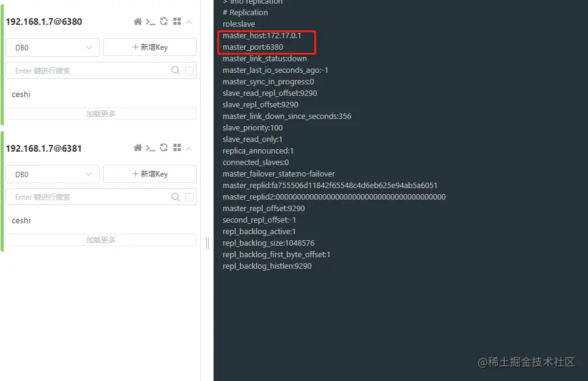Click master_port:6380 line
588x381 pixels.
(x=253, y=47)
